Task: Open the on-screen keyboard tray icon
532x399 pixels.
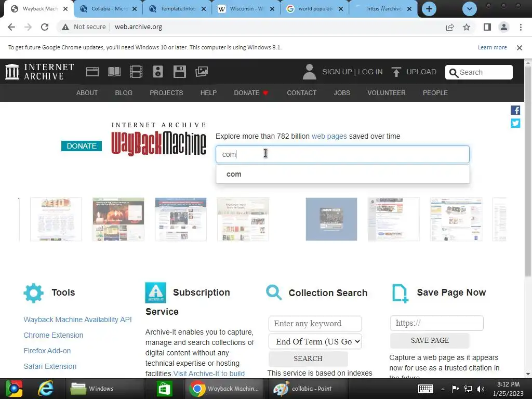Action: click(425, 389)
